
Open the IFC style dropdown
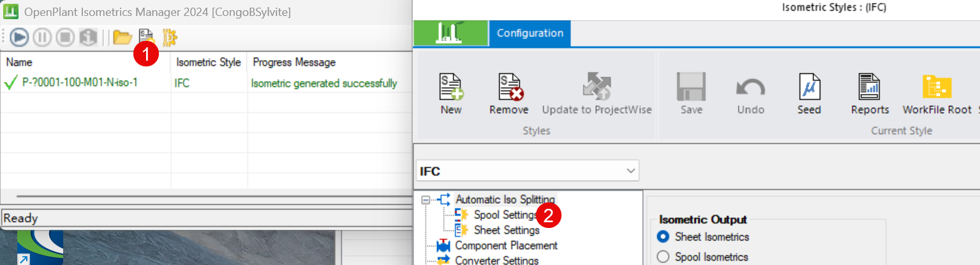point(631,171)
